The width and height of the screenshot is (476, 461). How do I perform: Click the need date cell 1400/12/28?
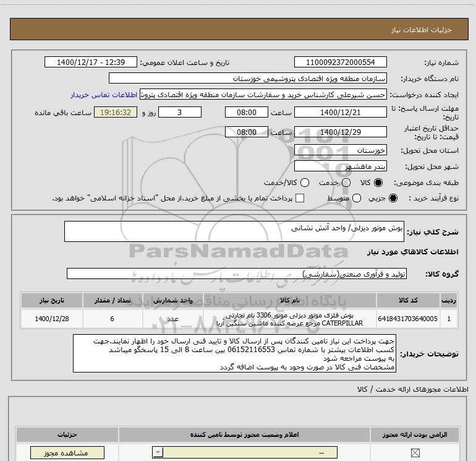pyautogui.click(x=51, y=319)
